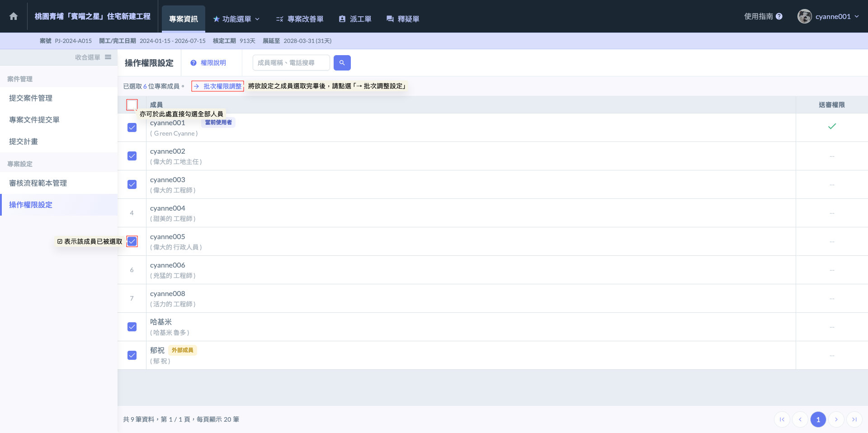Click the project title 桃園青埔 住宅新建工程
Screen dimensions: 868x433
[93, 16]
